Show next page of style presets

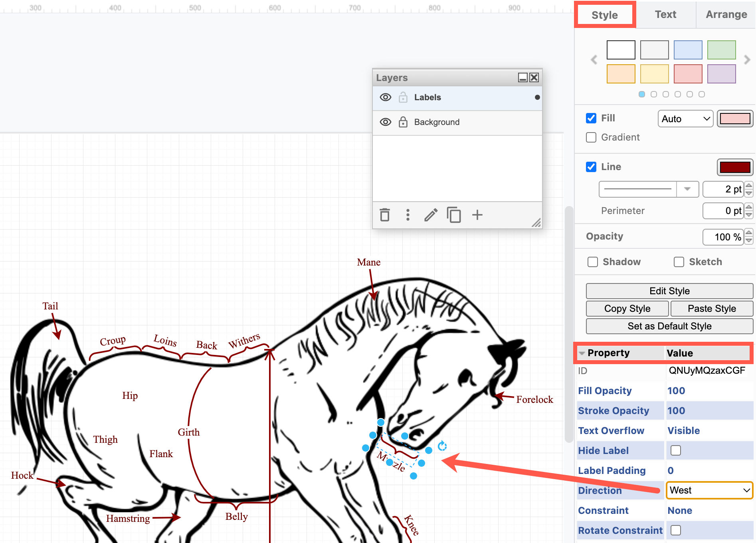(747, 59)
